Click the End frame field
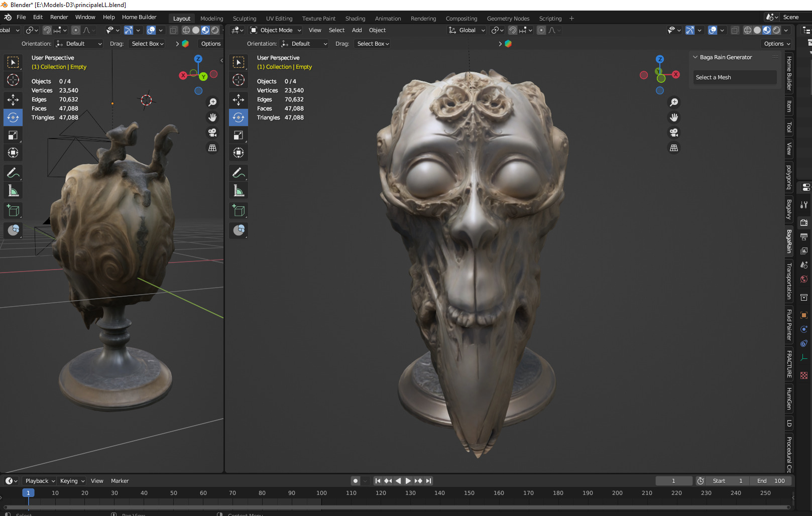The image size is (812, 516). tap(771, 481)
